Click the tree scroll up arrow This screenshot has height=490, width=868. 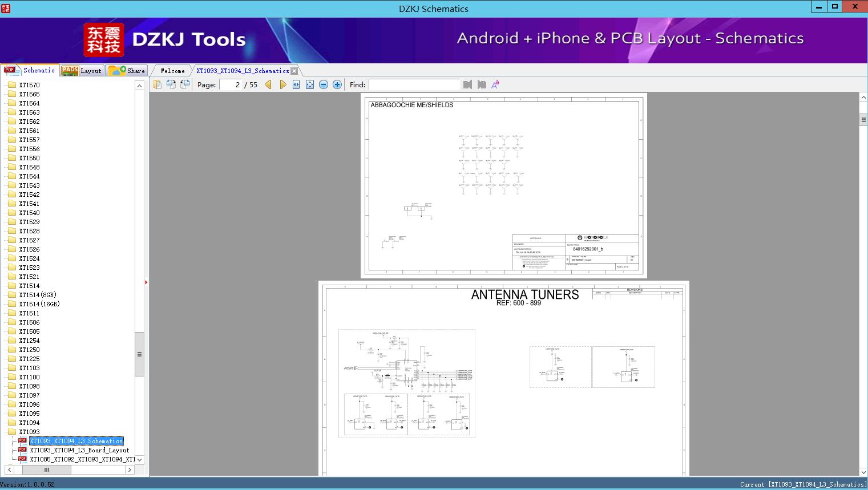139,86
